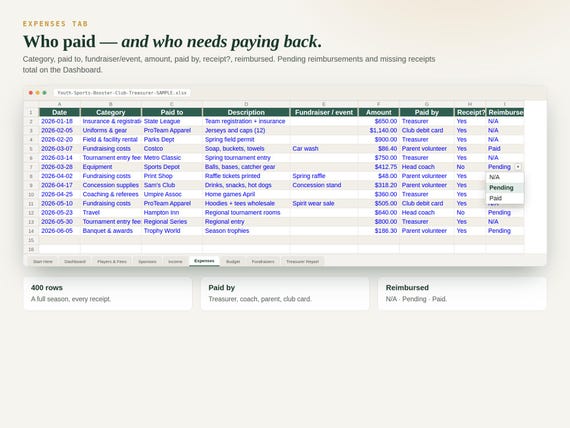Select the Metro Classic cell
Image resolution: width=570 pixels, height=428 pixels.
click(172, 158)
